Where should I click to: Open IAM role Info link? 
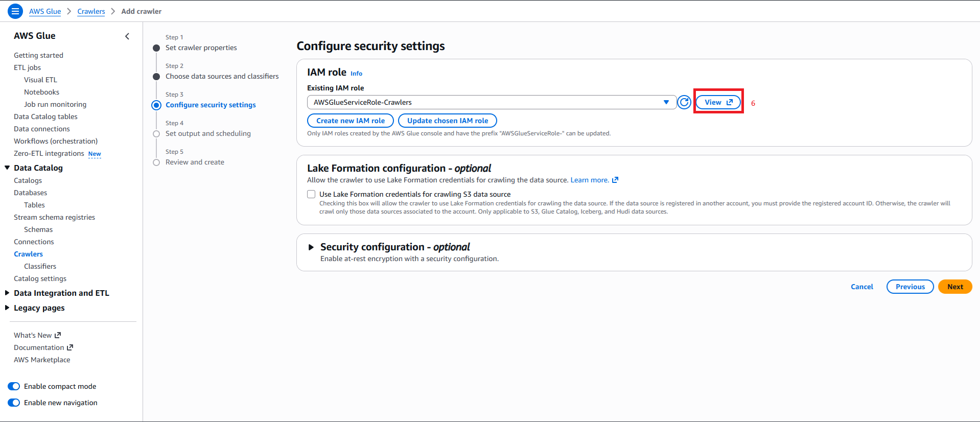click(356, 74)
